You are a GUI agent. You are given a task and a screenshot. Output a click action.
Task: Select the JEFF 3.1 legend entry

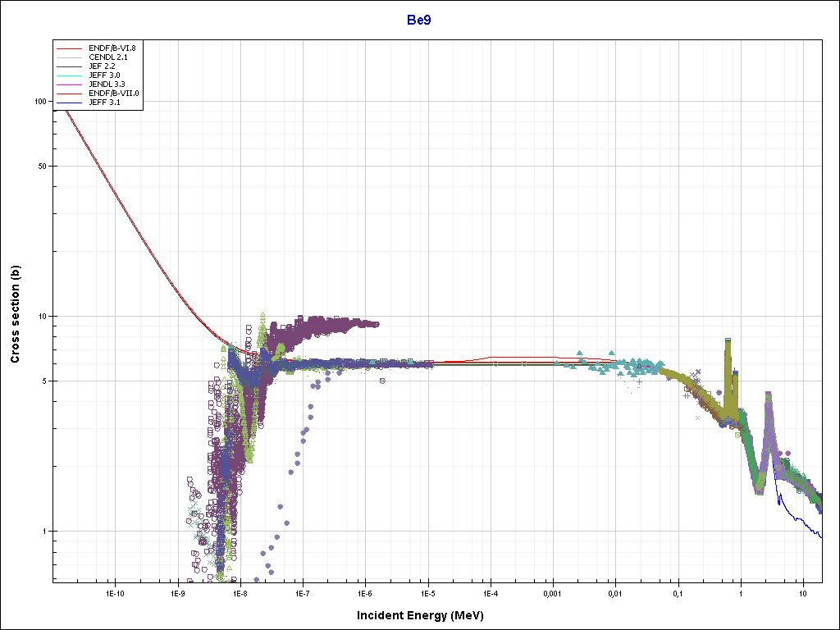pyautogui.click(x=104, y=103)
